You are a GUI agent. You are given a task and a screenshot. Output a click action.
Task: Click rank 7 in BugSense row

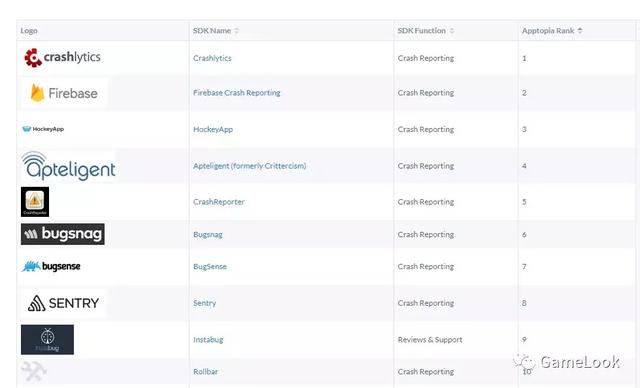pos(524,266)
